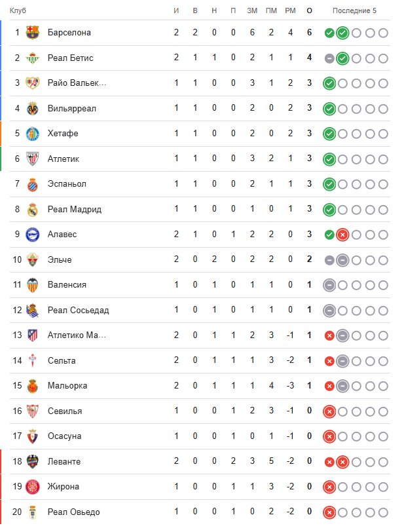Click the Real Madrid crest icon
The image size is (404, 532).
click(32, 210)
